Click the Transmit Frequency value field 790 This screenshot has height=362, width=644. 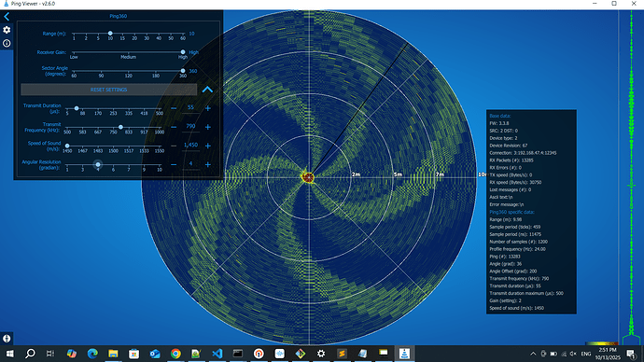(x=190, y=127)
